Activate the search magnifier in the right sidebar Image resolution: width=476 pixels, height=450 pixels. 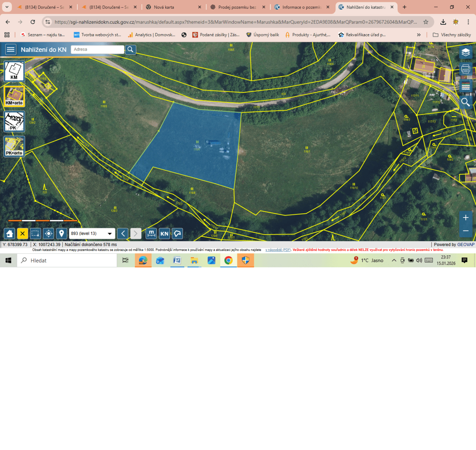465,102
